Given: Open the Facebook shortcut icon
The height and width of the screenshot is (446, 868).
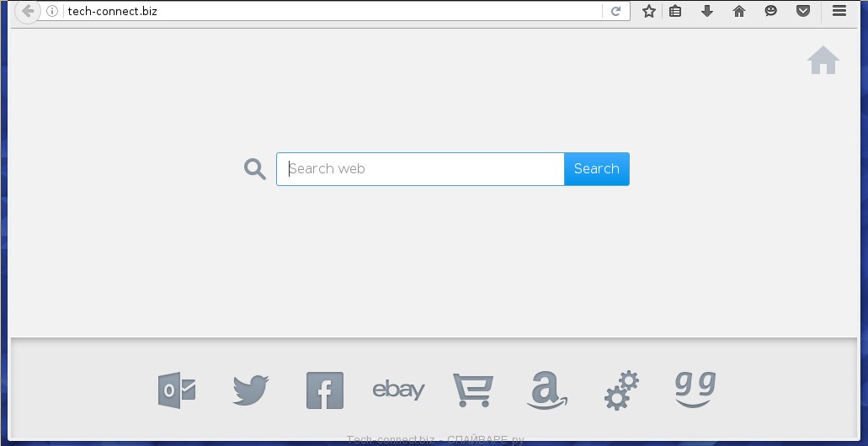Looking at the screenshot, I should (x=325, y=390).
